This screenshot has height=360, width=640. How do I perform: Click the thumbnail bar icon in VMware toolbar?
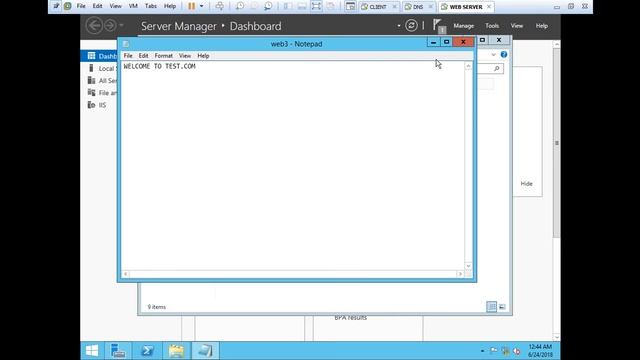(302, 6)
